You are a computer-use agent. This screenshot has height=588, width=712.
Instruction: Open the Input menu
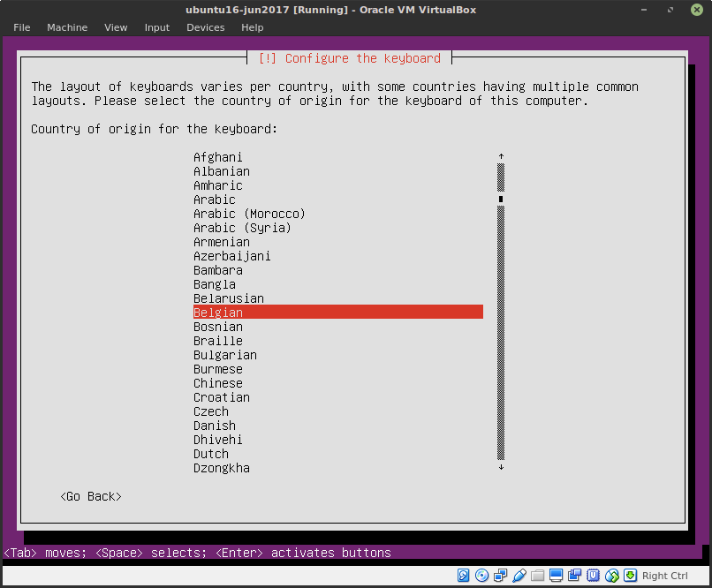(x=156, y=27)
